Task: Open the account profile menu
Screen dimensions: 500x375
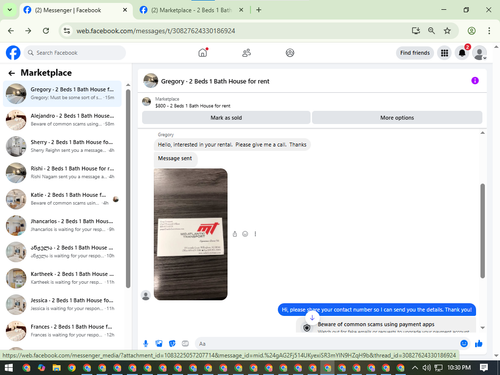Action: click(x=479, y=53)
